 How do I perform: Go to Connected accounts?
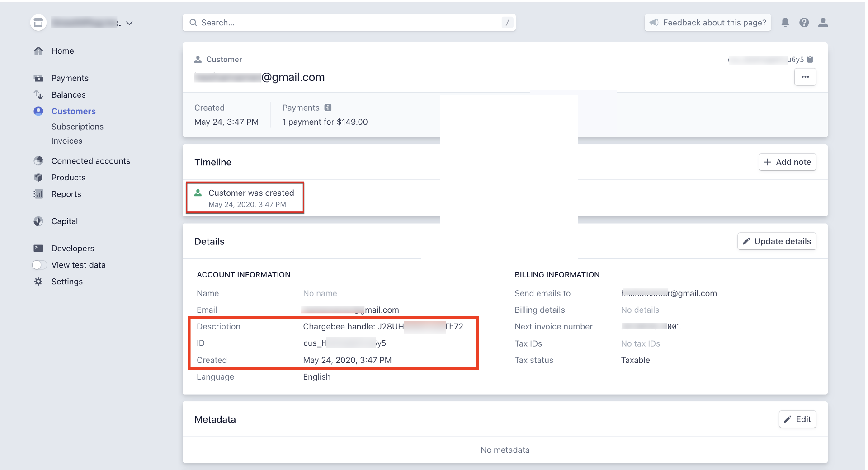click(x=90, y=161)
